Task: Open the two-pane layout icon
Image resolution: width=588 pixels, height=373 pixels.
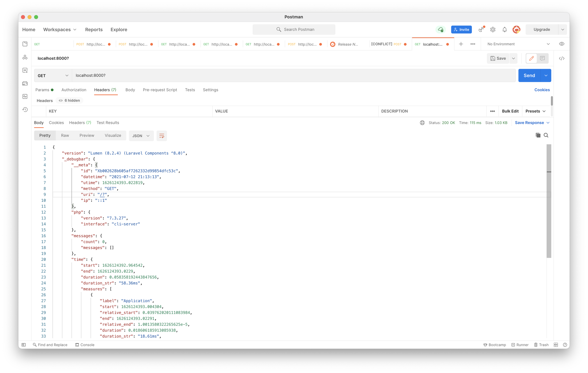Action: coord(556,345)
